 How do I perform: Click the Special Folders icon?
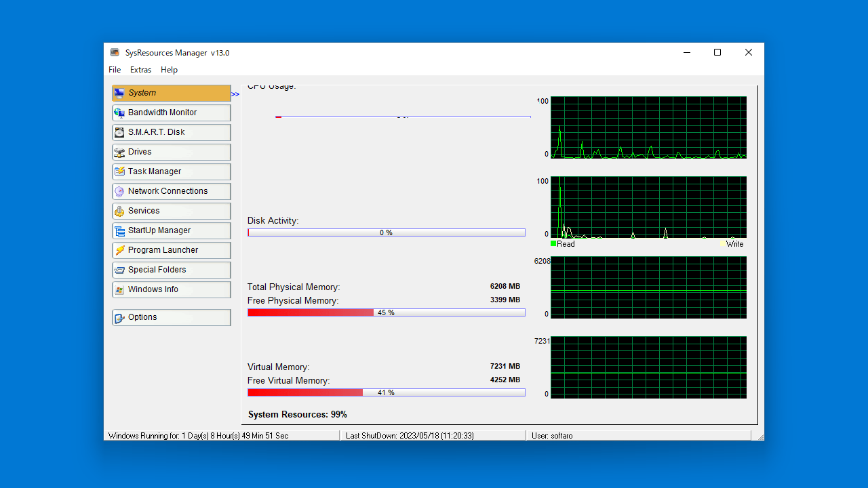[x=119, y=270]
